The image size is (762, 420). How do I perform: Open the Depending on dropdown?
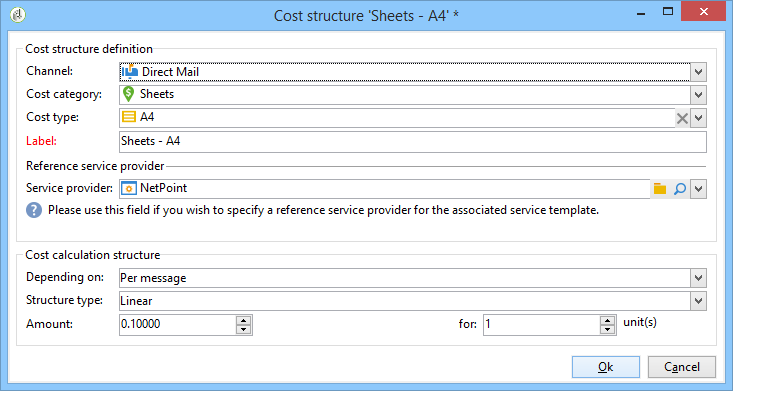click(x=699, y=278)
